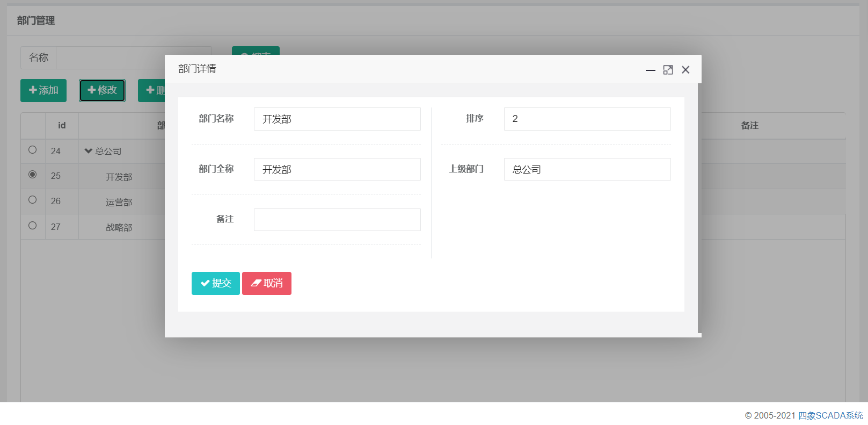Minimize the 部门详情 dialog

pyautogui.click(x=650, y=70)
